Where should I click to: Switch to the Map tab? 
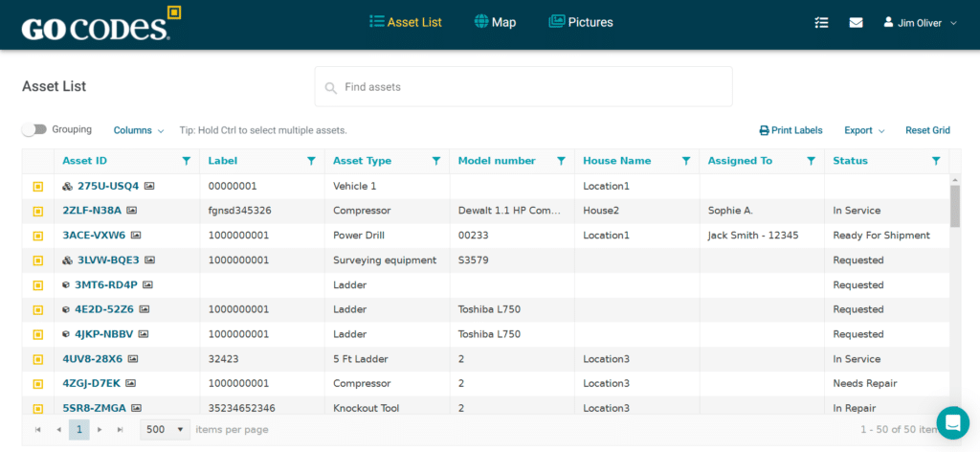pos(495,22)
